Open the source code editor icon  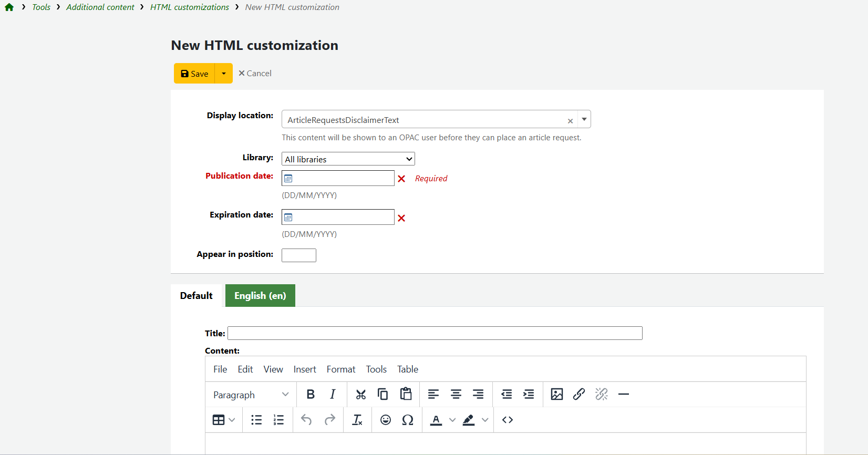click(x=508, y=420)
